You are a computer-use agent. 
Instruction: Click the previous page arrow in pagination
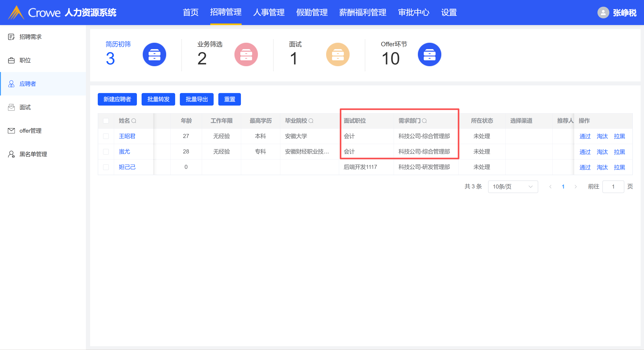click(x=550, y=187)
